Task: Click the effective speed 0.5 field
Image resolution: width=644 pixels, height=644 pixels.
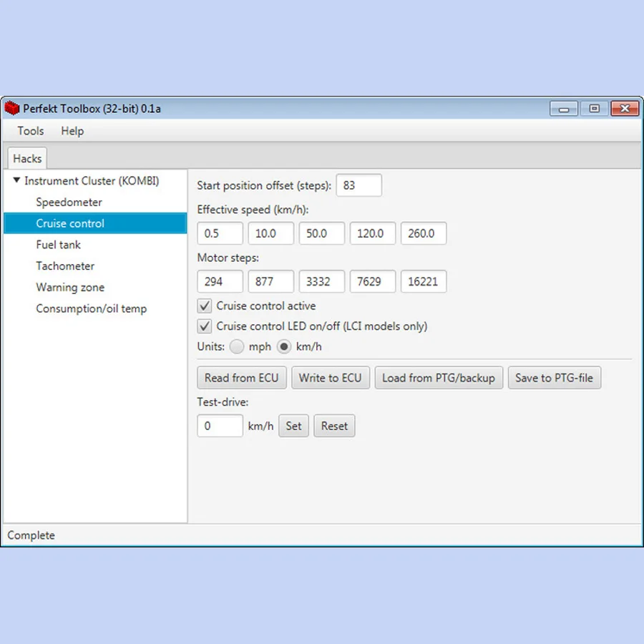Action: 220,233
